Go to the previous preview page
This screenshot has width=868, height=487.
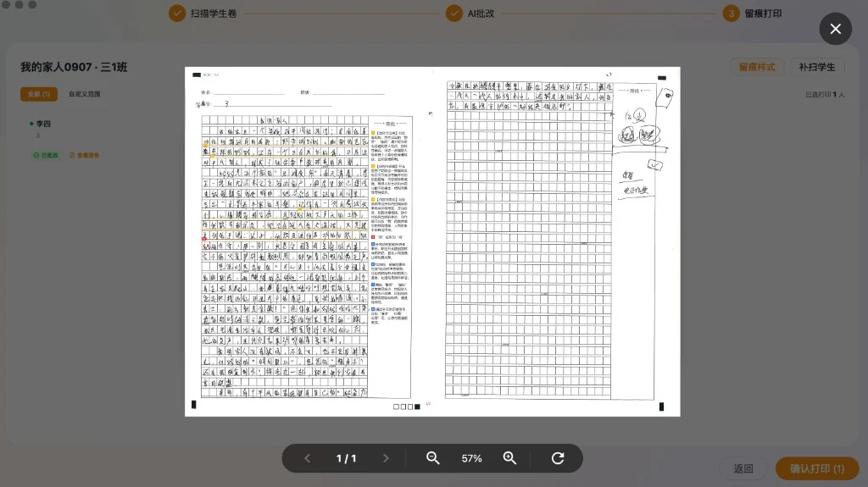(308, 458)
